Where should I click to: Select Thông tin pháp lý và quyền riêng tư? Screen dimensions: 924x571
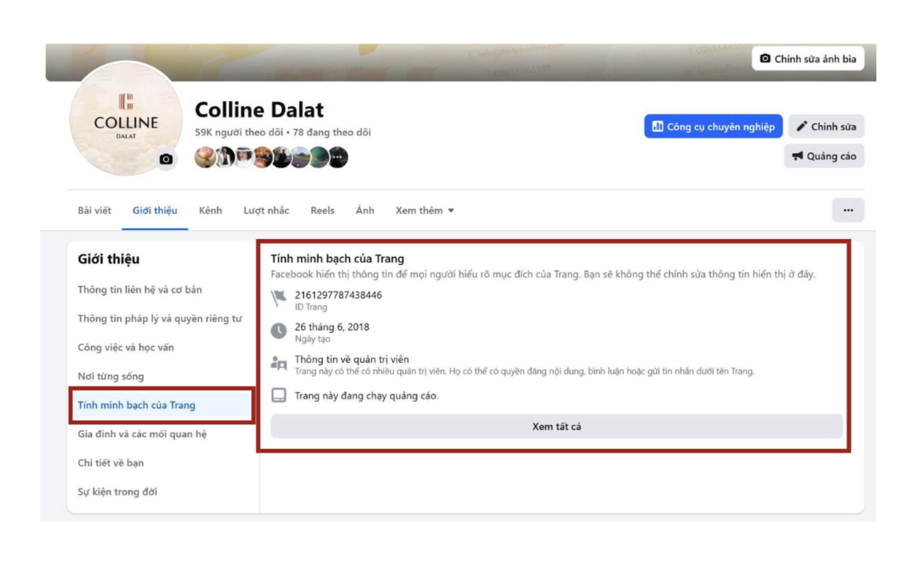click(160, 318)
